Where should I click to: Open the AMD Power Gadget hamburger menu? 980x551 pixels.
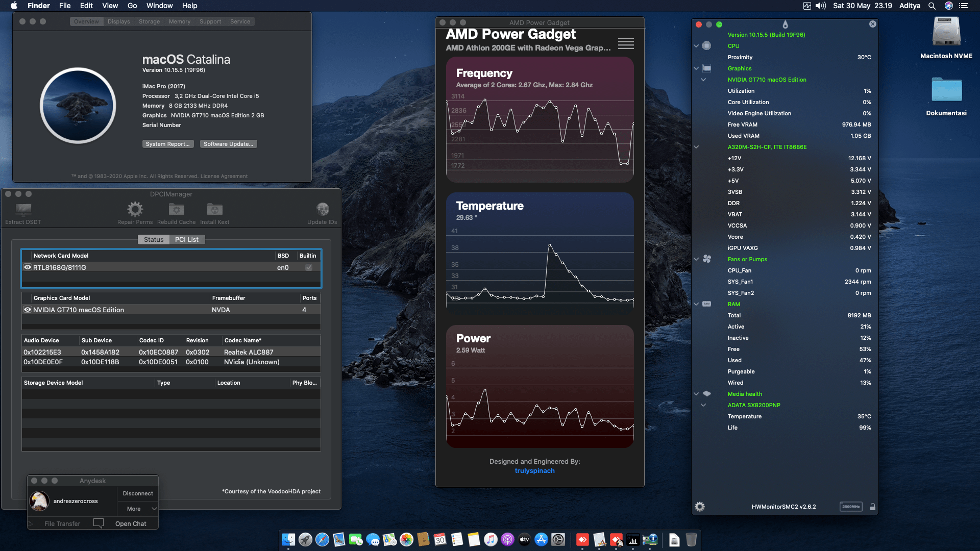(x=626, y=44)
